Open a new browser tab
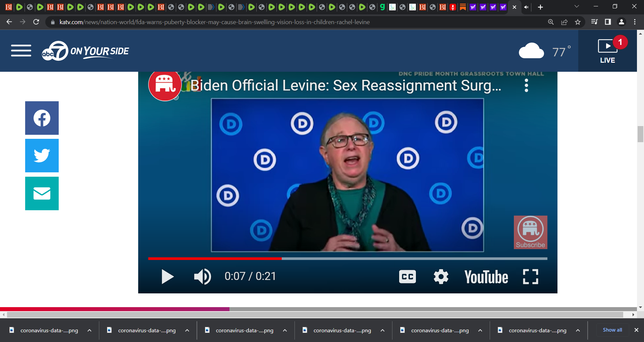 tap(540, 7)
